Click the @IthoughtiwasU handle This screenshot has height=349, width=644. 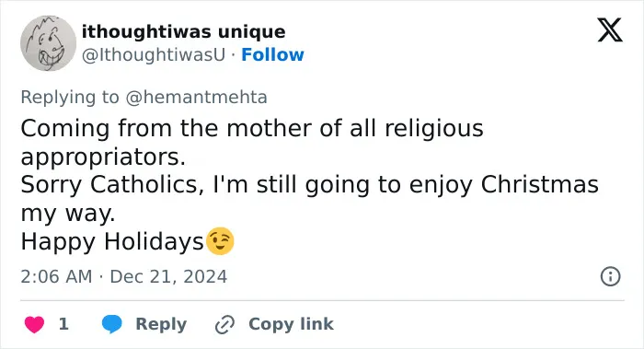[x=154, y=54]
